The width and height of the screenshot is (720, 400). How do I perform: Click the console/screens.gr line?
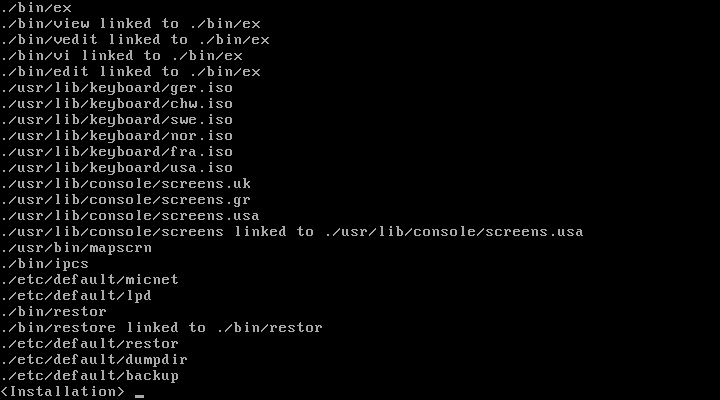[126, 199]
